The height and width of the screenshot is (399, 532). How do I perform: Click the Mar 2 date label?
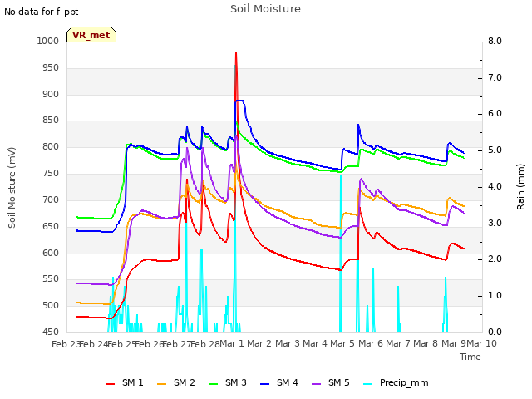coord(259,343)
